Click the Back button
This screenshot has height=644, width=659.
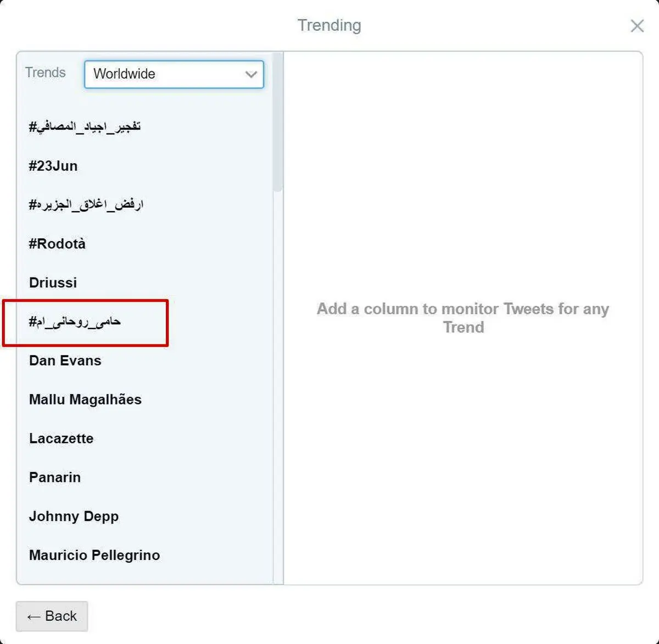click(52, 616)
